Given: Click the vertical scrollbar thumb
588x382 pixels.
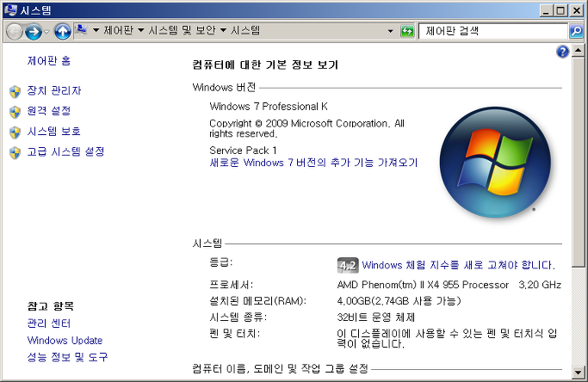Looking at the screenshot, I should [578, 161].
